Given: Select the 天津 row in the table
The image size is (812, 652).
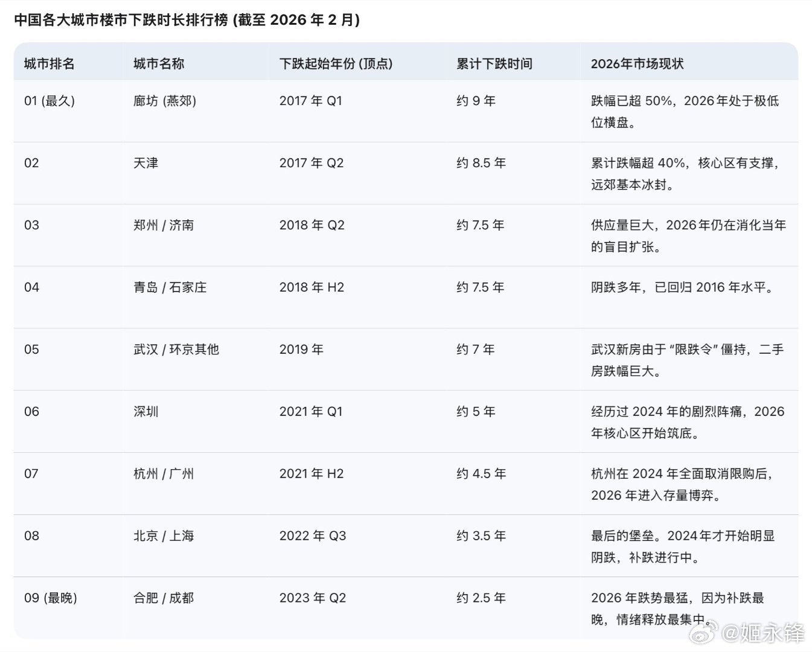Looking at the screenshot, I should [145, 163].
